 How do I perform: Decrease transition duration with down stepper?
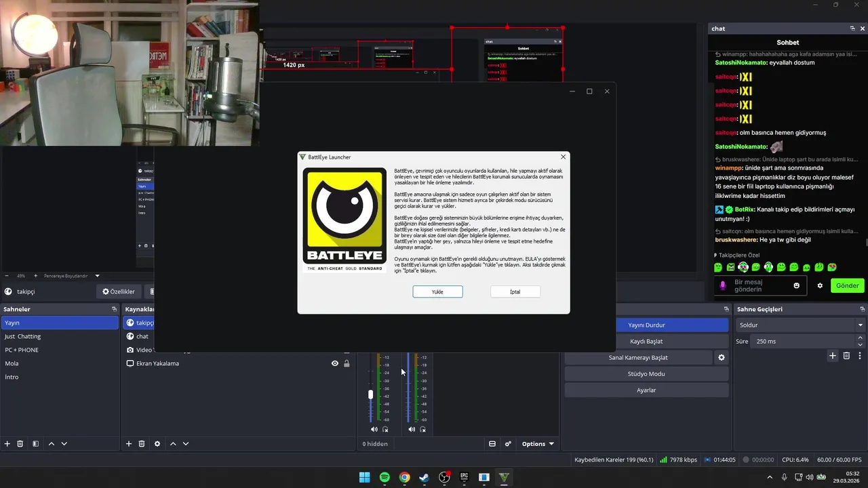(x=861, y=344)
